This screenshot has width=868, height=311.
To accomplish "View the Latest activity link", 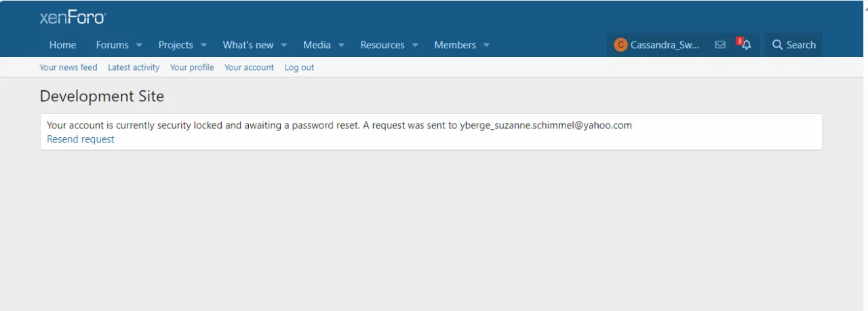I will [x=134, y=67].
